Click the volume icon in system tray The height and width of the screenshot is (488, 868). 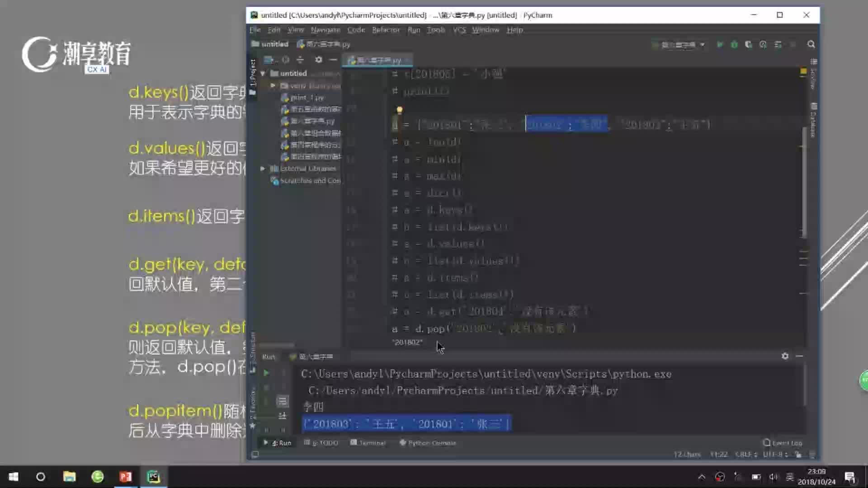(774, 477)
